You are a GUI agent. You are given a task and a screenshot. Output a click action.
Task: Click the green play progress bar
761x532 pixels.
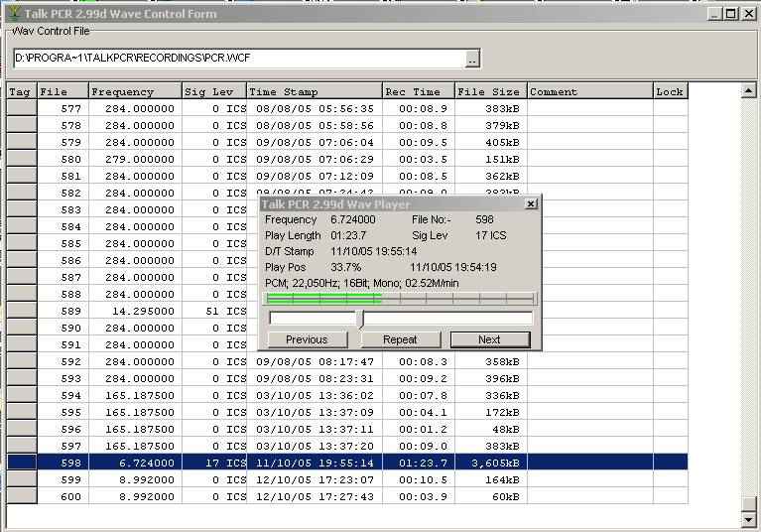401,299
